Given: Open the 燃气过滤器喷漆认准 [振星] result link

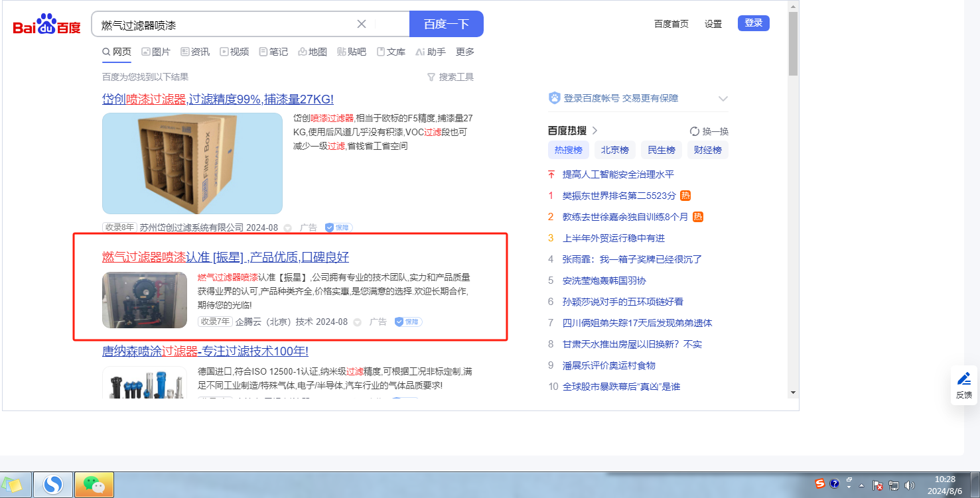Looking at the screenshot, I should (226, 257).
